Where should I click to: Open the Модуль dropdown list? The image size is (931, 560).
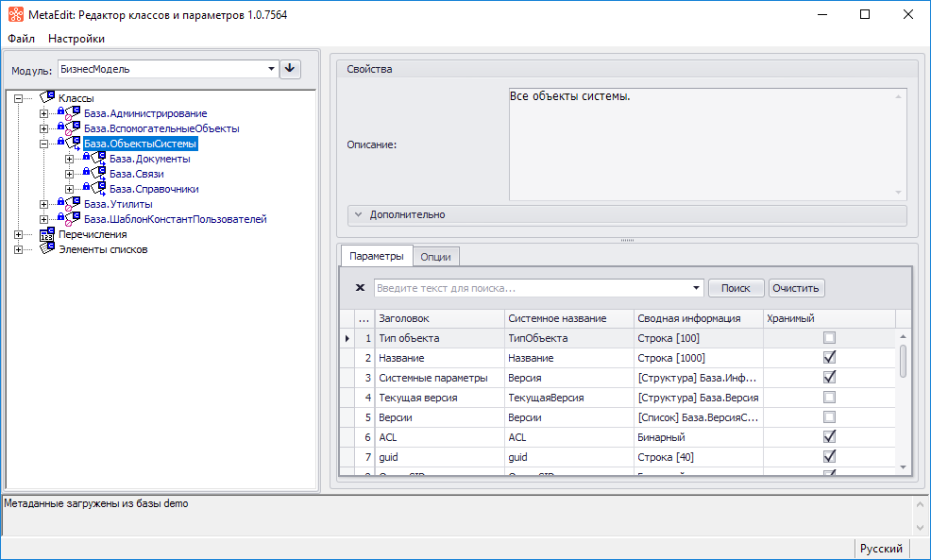click(x=271, y=69)
